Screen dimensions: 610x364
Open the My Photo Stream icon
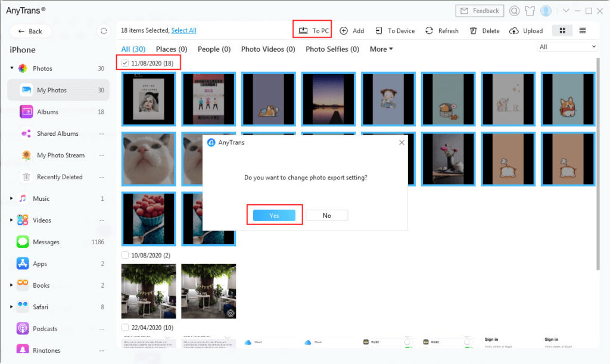click(x=26, y=155)
